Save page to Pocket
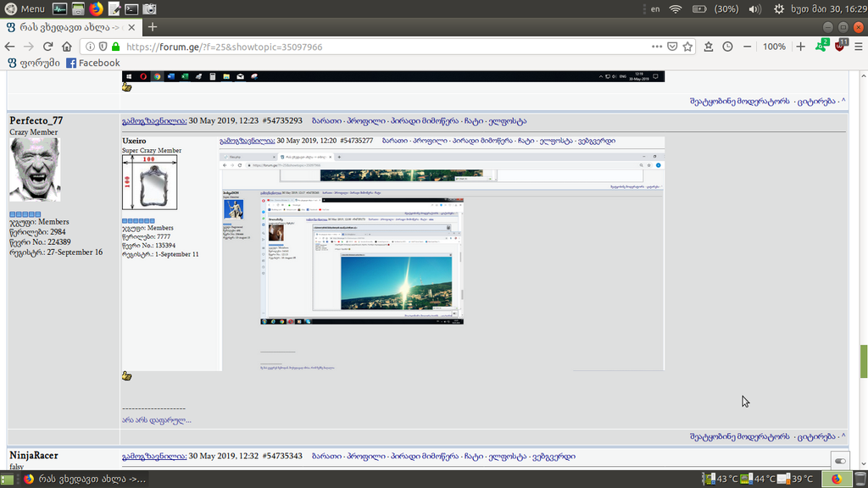This screenshot has height=488, width=868. point(671,47)
